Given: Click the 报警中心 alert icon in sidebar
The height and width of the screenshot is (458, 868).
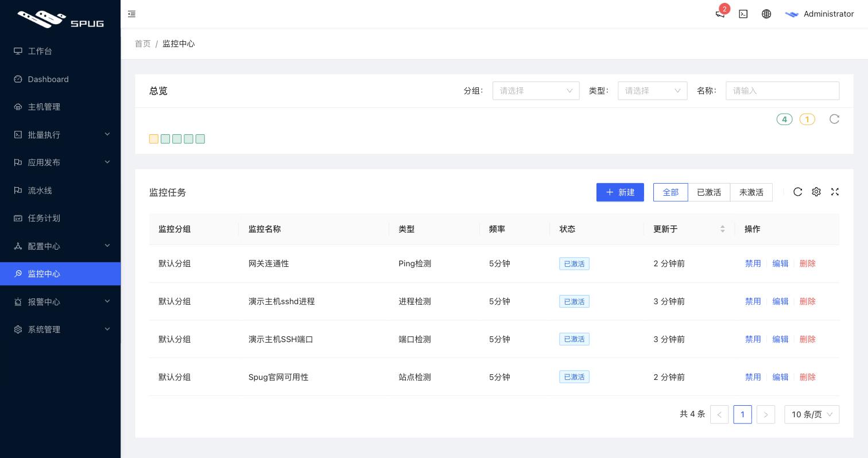Looking at the screenshot, I should (18, 302).
